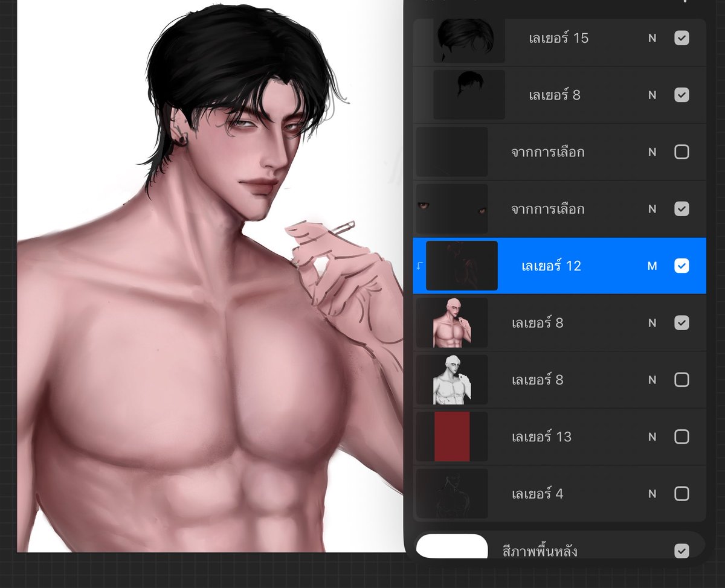Image resolution: width=725 pixels, height=588 pixels.
Task: Enable visibility of the grayscale เลเยอร์ 8
Action: [x=682, y=380]
